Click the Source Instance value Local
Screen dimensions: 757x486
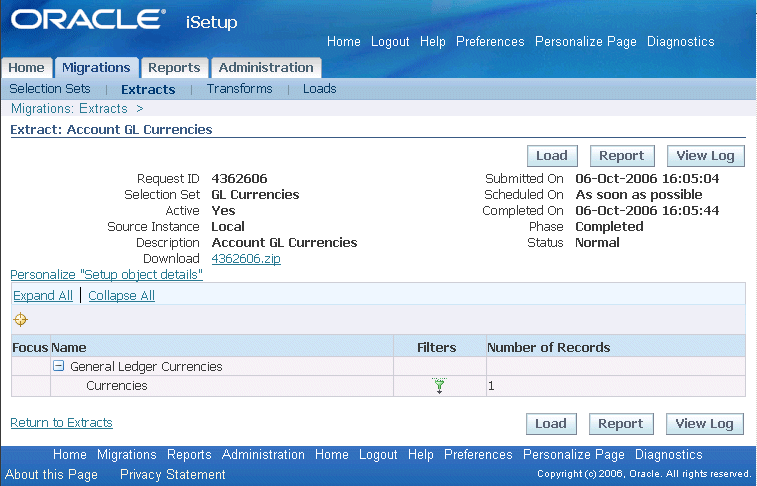[228, 226]
